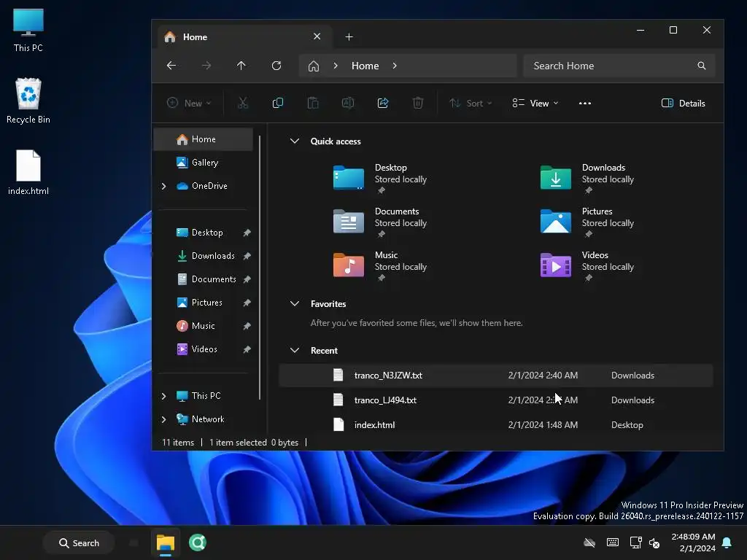The height and width of the screenshot is (560, 747).
Task: Click the taskbar Search box
Action: pos(79,542)
